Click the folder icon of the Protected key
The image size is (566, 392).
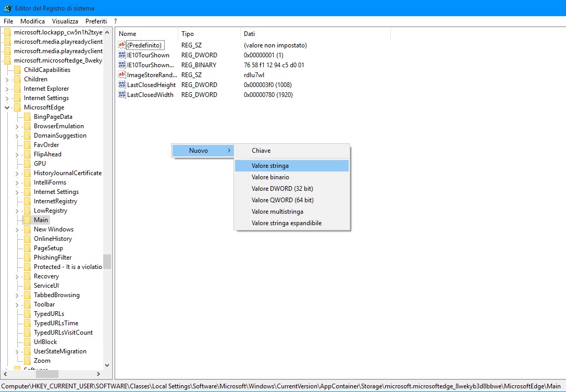27,267
